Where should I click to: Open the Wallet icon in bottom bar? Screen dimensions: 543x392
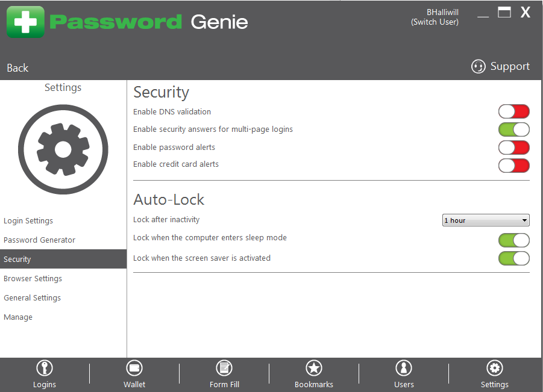pyautogui.click(x=134, y=368)
